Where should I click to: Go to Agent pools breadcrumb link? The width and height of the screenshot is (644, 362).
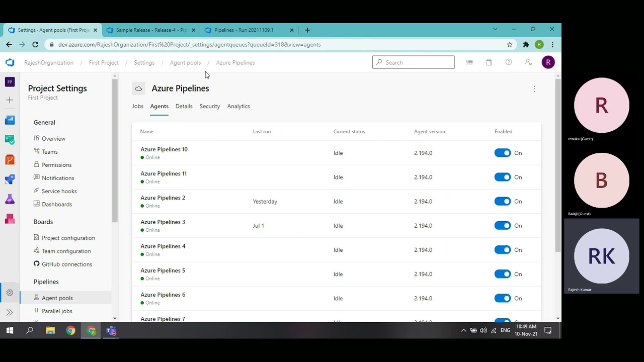[185, 63]
